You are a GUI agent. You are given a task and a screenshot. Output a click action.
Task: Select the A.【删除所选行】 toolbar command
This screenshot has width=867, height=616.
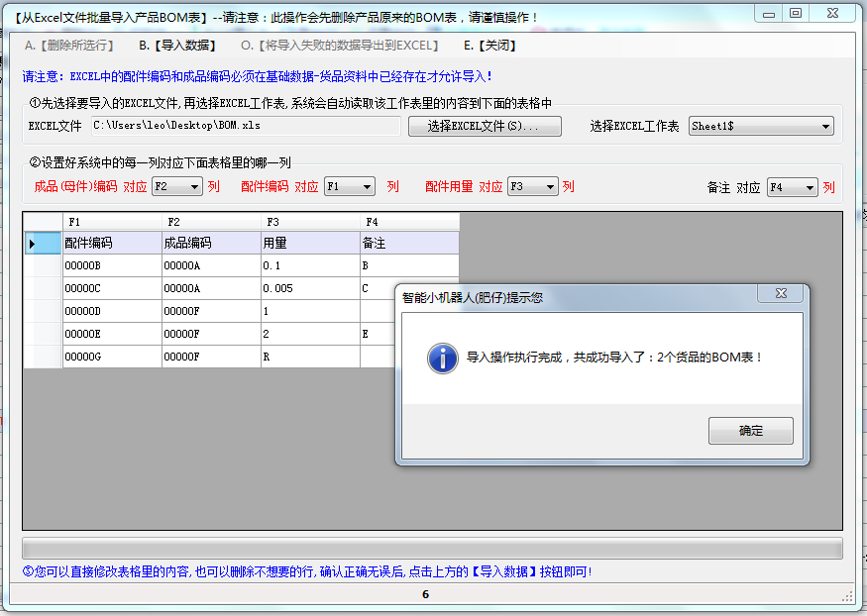(x=69, y=45)
